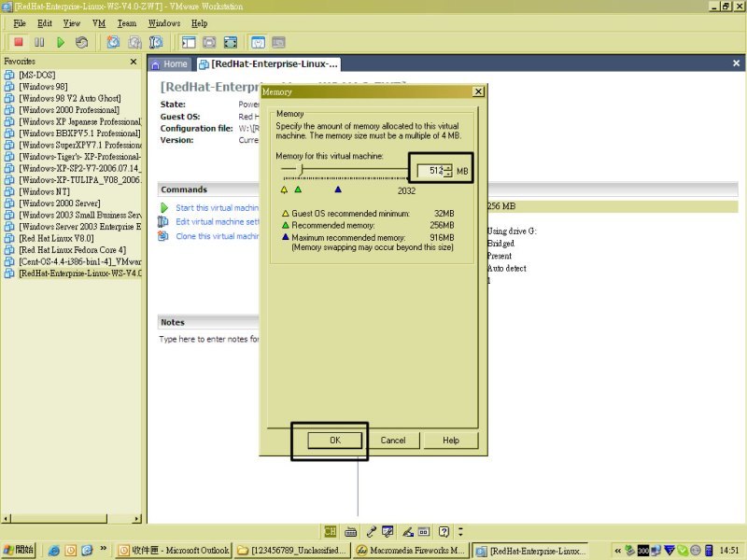Click the green recommended memory marker
This screenshot has width=747, height=560.
point(298,189)
